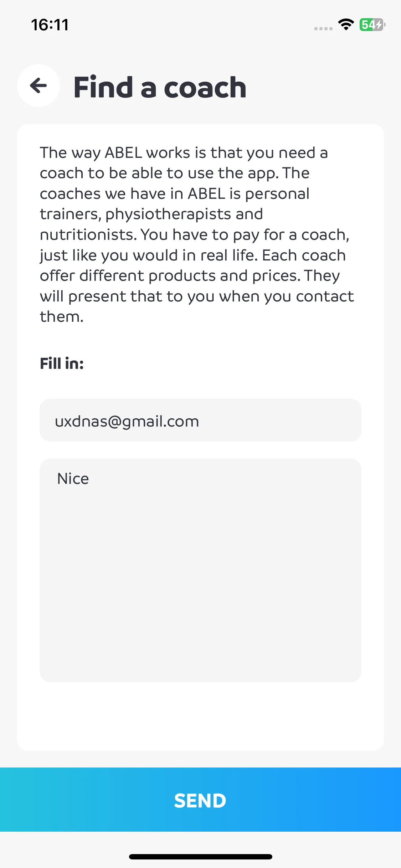Go back using the arrow icon
Image resolution: width=401 pixels, height=868 pixels.
[x=38, y=86]
